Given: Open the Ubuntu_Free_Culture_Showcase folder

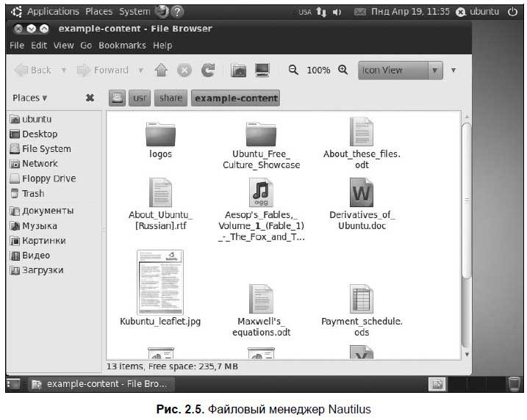Looking at the screenshot, I should point(261,145).
